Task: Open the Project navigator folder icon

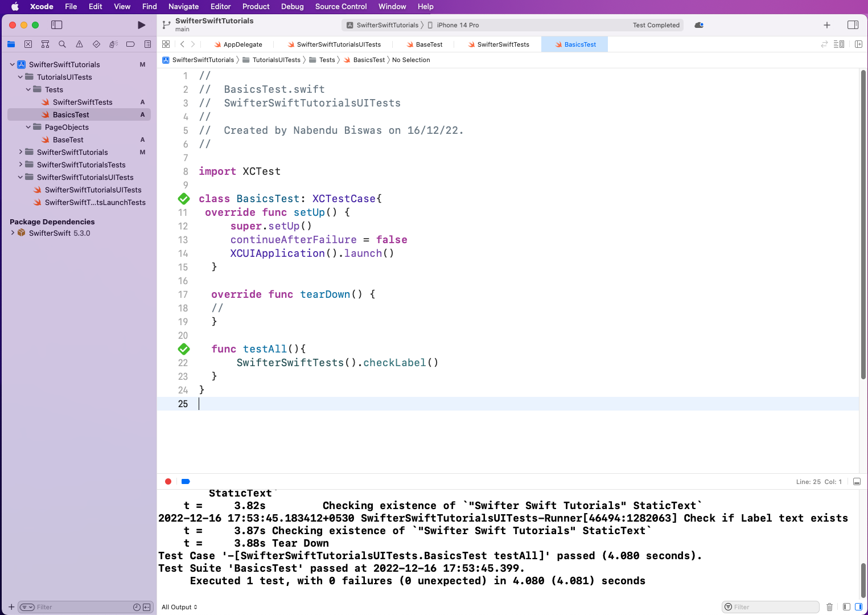Action: (11, 44)
